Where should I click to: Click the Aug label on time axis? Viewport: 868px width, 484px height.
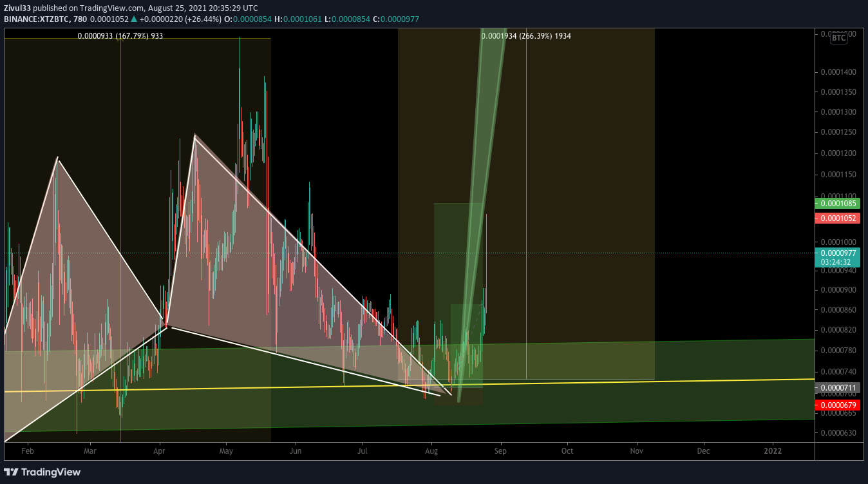point(432,451)
